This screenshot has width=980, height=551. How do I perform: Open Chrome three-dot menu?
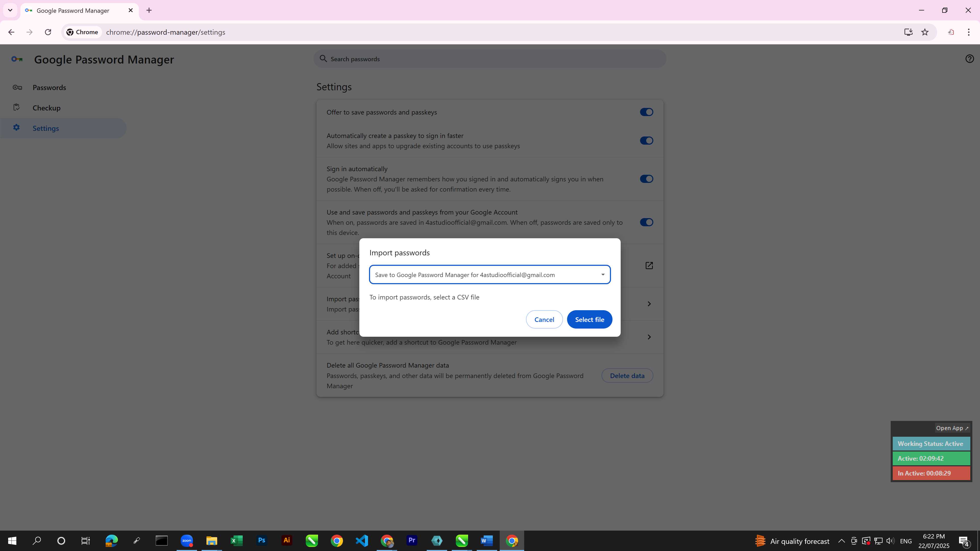coord(969,32)
